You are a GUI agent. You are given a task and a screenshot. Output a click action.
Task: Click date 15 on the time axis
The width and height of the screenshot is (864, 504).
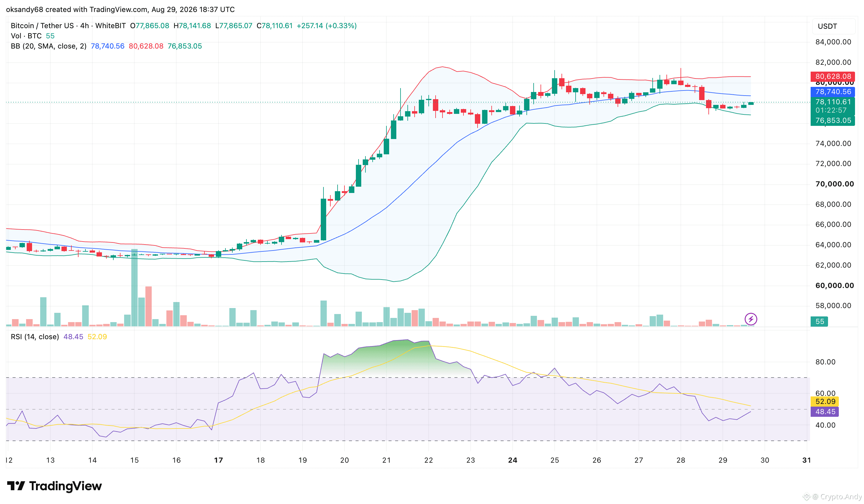coord(134,460)
